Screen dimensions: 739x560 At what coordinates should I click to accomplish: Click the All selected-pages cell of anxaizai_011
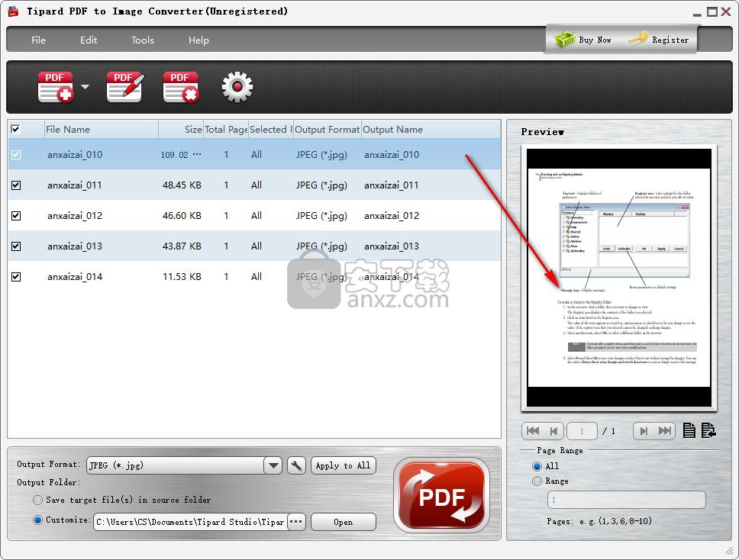(256, 185)
